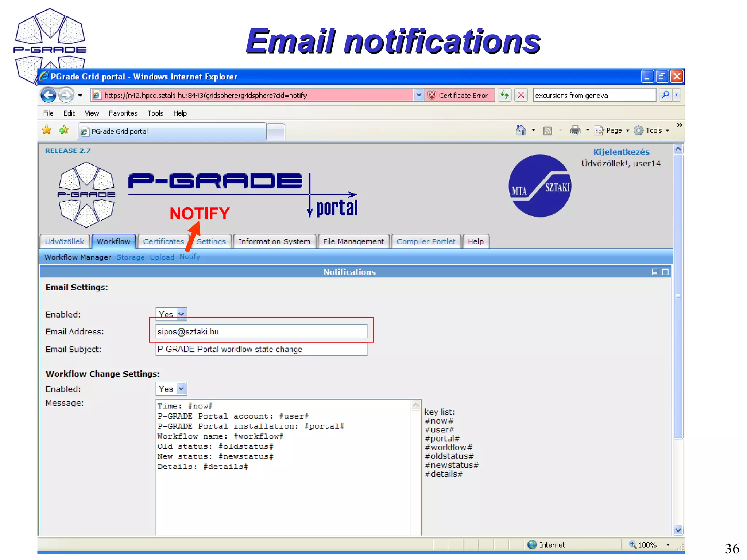Screen dimensions: 747x560
Task: Switch to the Settings tab
Action: pyautogui.click(x=211, y=241)
